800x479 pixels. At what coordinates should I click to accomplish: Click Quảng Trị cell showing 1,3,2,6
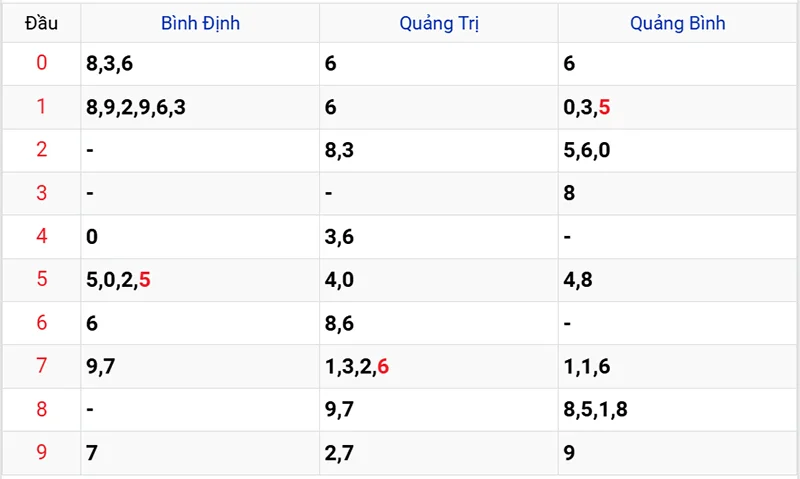tap(357, 367)
